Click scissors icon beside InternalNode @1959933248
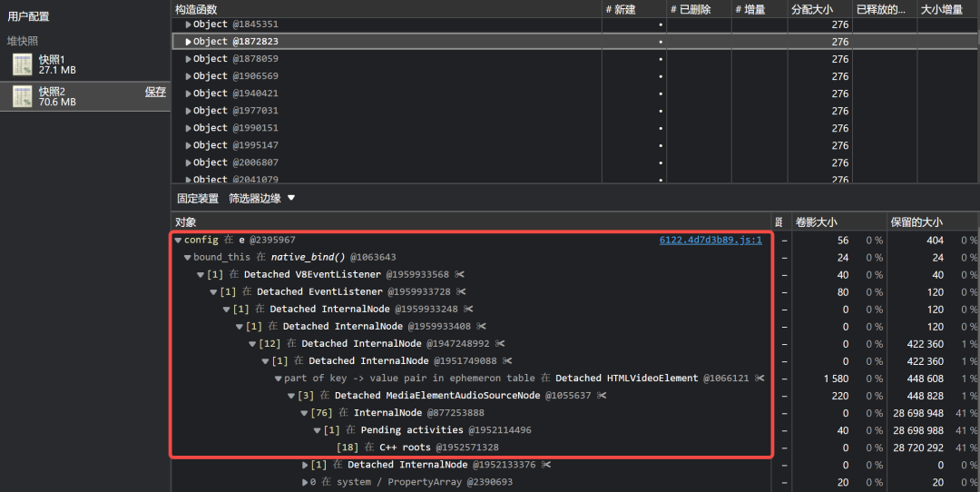The width and height of the screenshot is (980, 492). coord(469,309)
